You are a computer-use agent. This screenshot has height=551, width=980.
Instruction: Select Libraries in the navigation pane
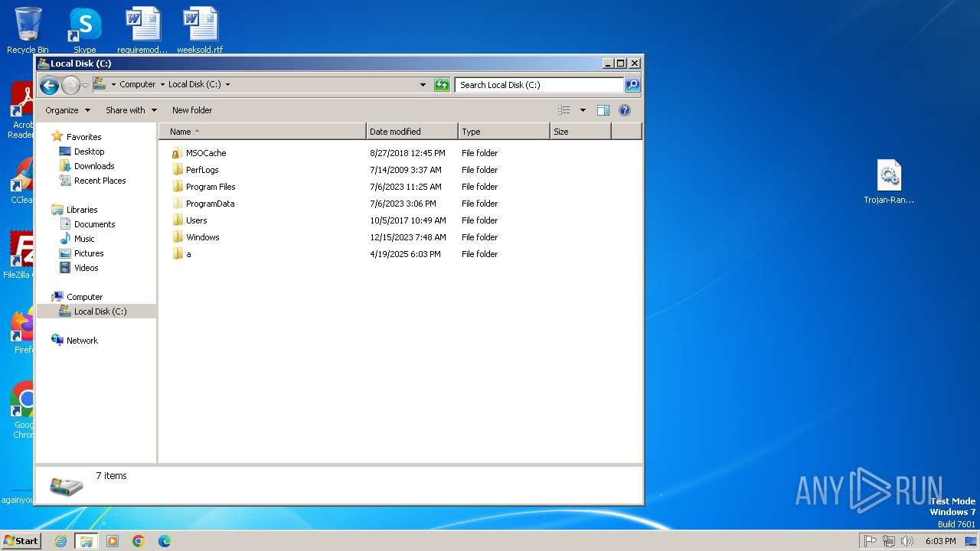74,210
